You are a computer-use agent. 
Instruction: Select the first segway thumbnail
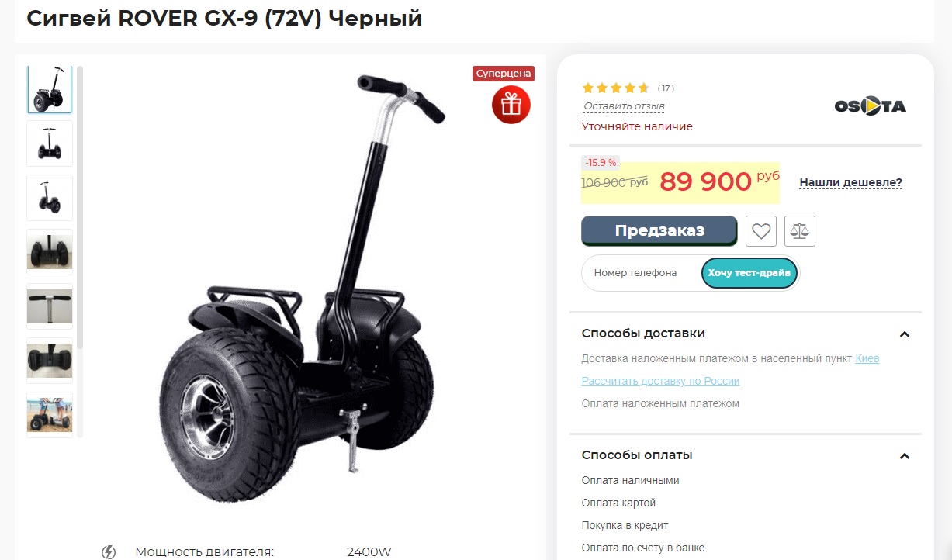tap(50, 90)
